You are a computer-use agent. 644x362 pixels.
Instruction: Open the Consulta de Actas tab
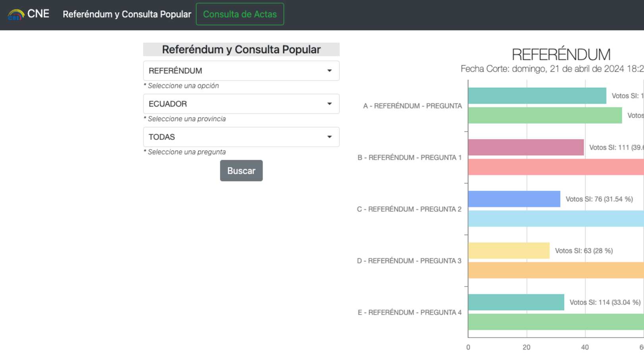coord(240,14)
